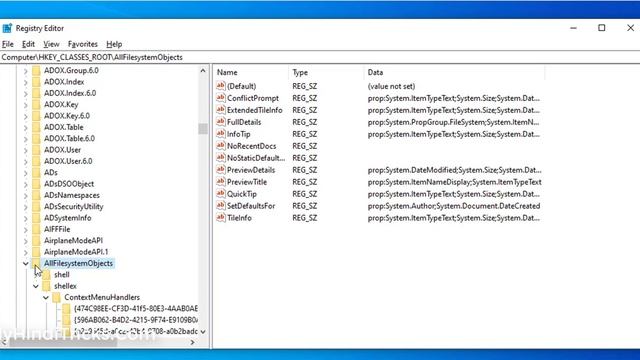Click the string value icon beside QuickTip
This screenshot has width=640, height=360.
pos(221,193)
